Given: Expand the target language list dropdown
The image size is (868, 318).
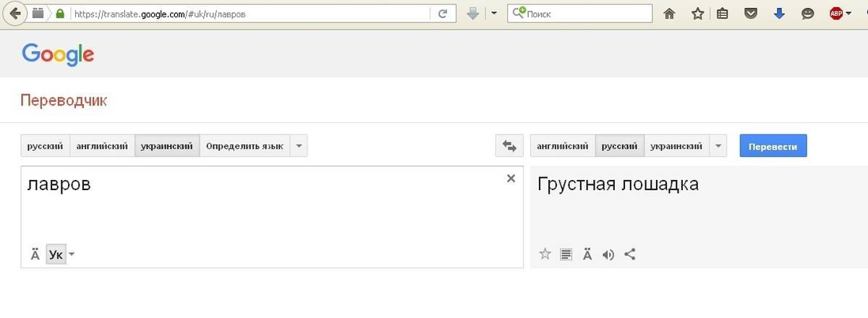Looking at the screenshot, I should click(718, 146).
